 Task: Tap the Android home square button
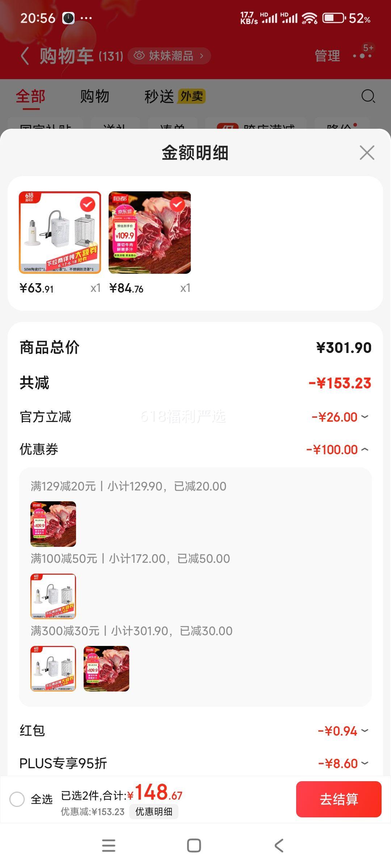194,846
